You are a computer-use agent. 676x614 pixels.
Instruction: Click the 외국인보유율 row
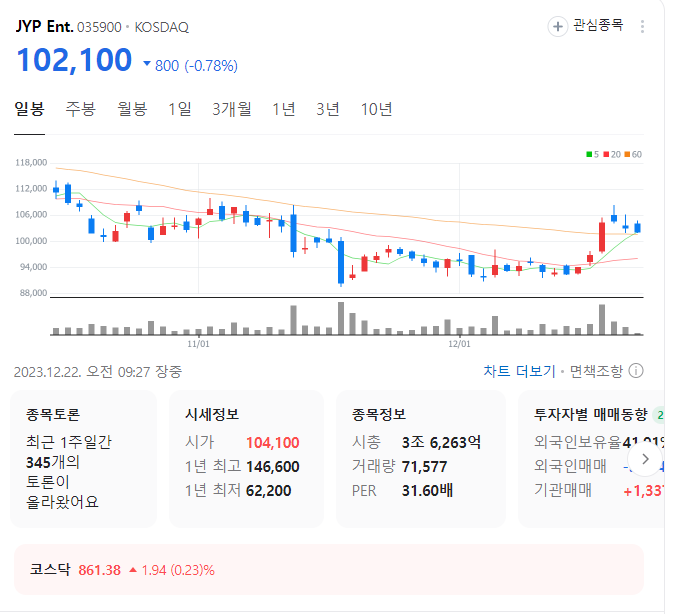[x=599, y=442]
